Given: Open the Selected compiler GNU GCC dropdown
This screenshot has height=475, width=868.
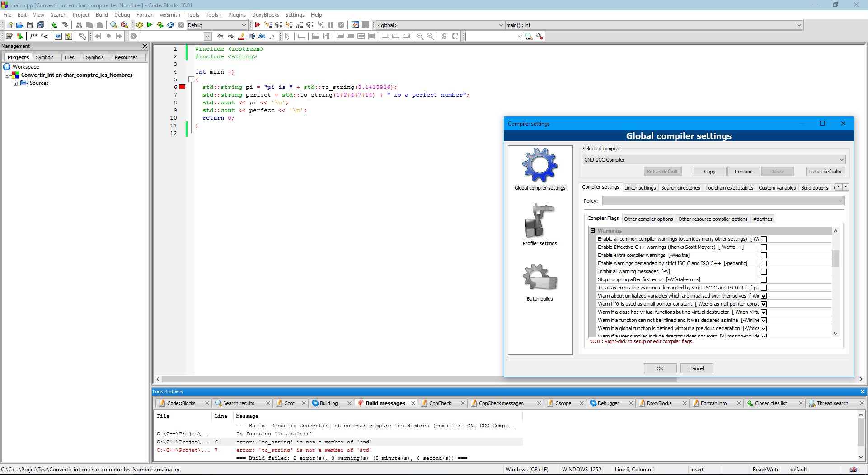Looking at the screenshot, I should click(713, 160).
